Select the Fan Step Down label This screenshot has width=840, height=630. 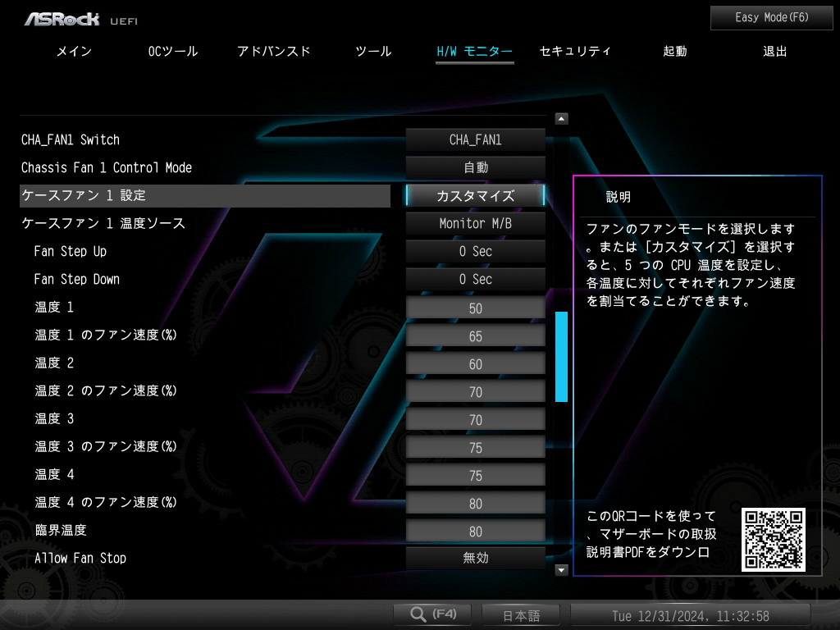(76, 279)
